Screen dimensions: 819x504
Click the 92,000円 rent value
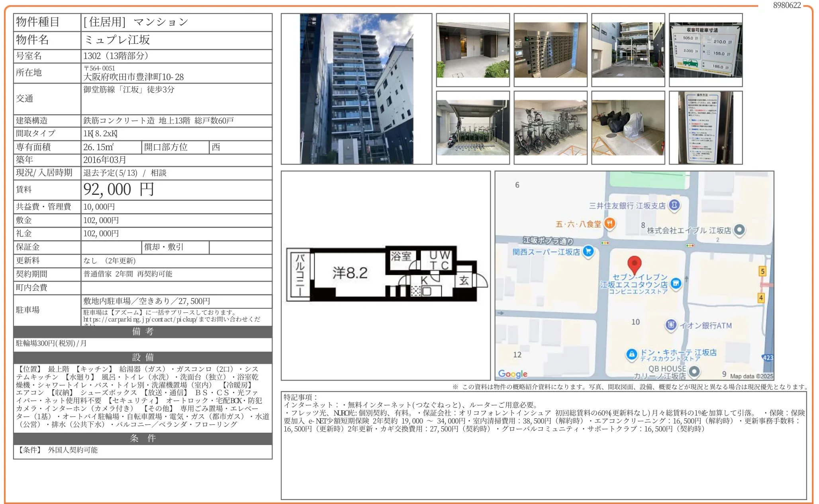[118, 190]
